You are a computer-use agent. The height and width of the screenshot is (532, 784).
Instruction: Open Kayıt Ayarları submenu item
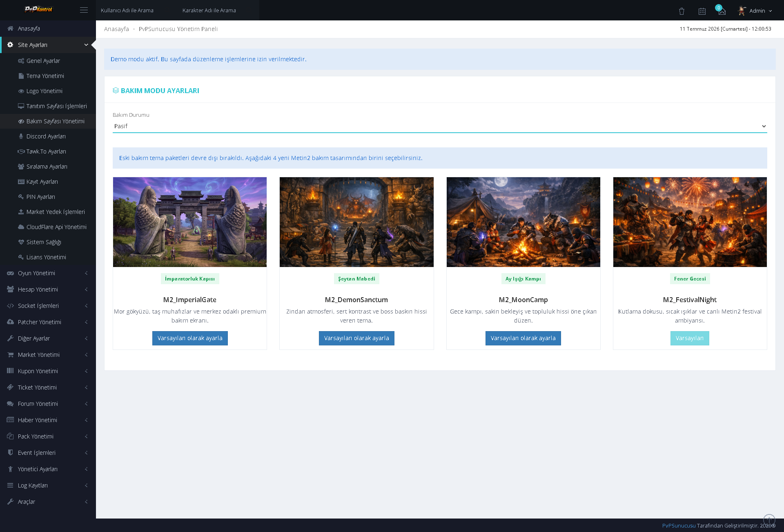pyautogui.click(x=48, y=182)
